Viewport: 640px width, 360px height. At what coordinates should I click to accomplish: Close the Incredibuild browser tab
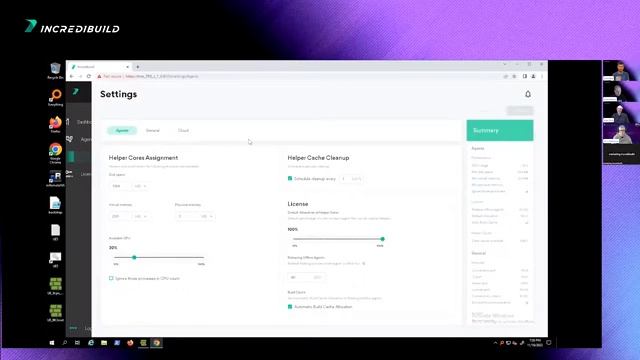[127, 67]
